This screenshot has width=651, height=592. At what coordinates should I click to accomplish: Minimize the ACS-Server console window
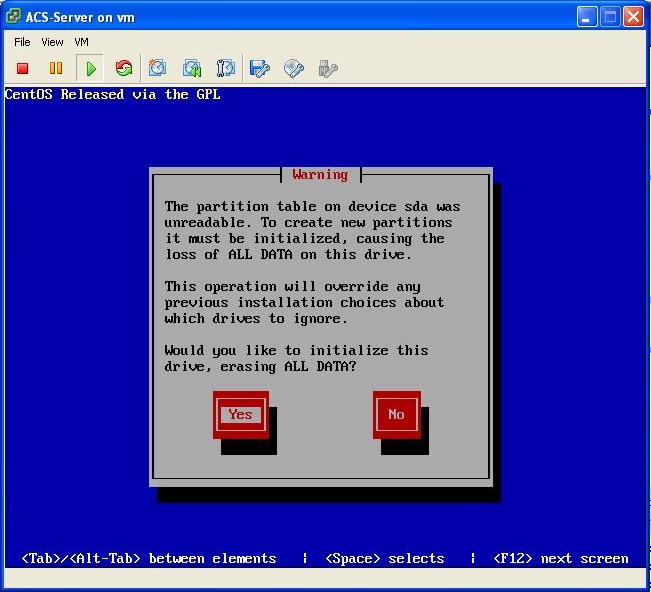587,17
